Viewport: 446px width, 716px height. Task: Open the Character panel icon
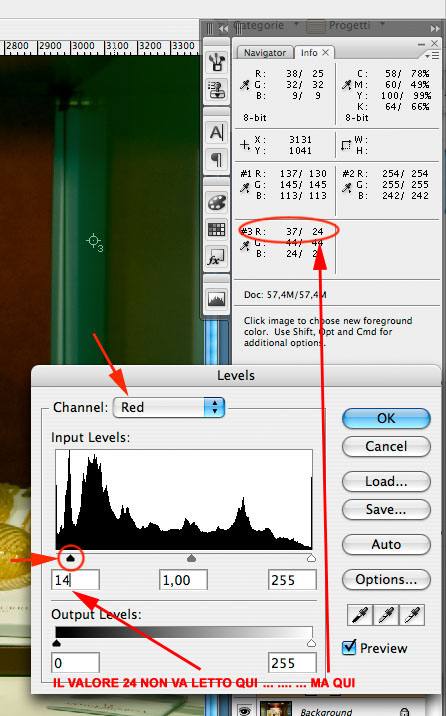pos(216,133)
